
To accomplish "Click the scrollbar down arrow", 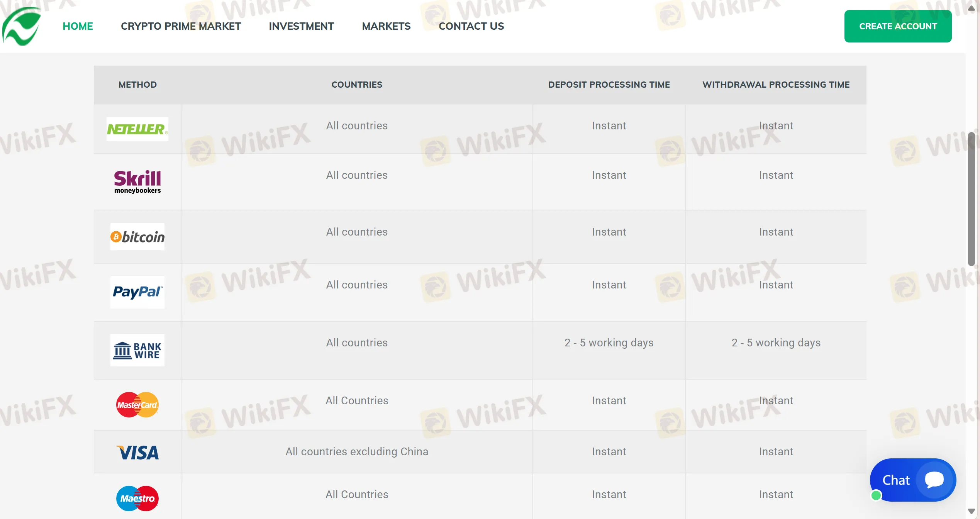I will pos(972,511).
